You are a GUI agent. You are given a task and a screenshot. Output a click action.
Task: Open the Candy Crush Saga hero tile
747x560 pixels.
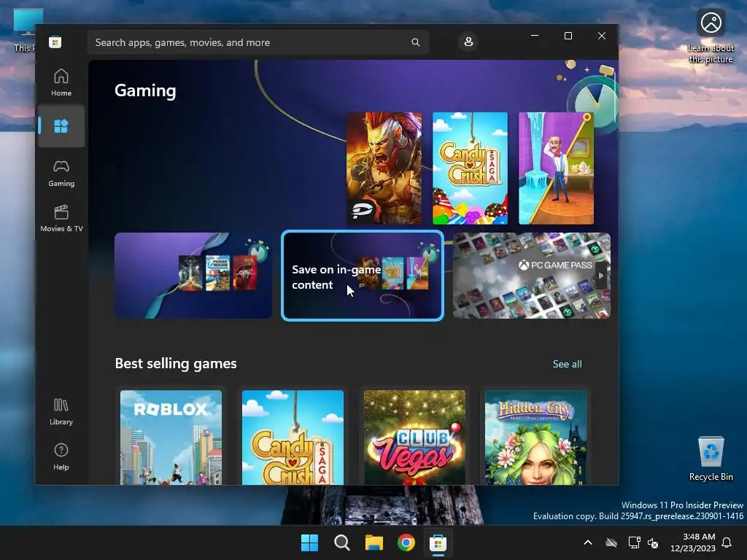pyautogui.click(x=471, y=168)
